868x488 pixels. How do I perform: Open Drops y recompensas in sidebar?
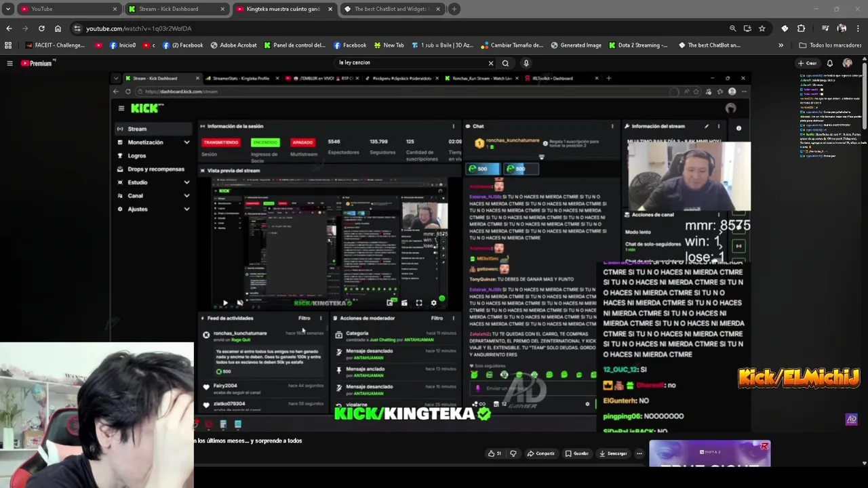155,169
